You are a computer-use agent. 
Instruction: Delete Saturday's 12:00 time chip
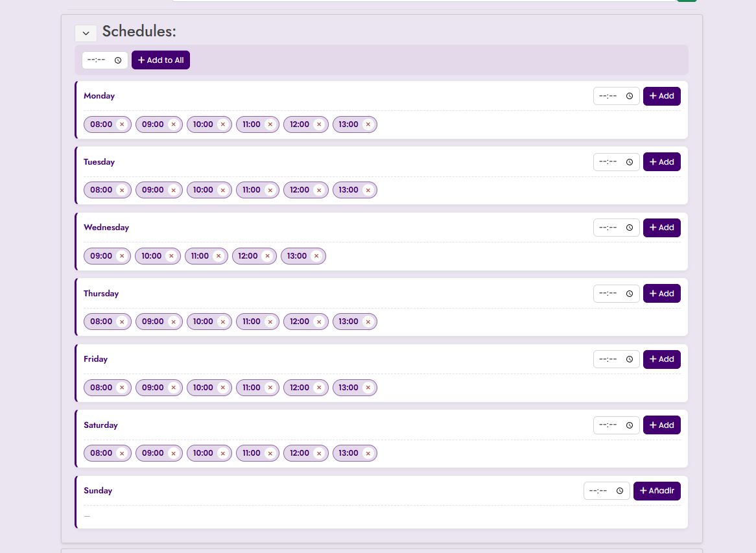(319, 453)
